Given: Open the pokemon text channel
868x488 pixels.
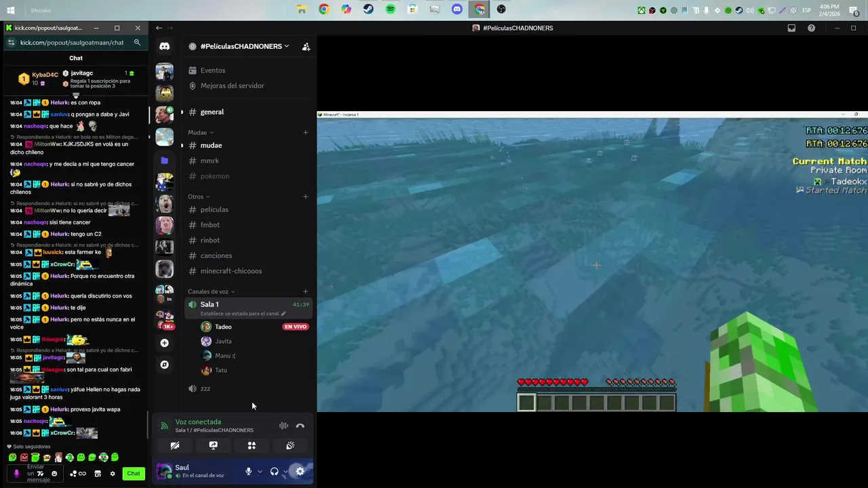Looking at the screenshot, I should (x=248, y=176).
